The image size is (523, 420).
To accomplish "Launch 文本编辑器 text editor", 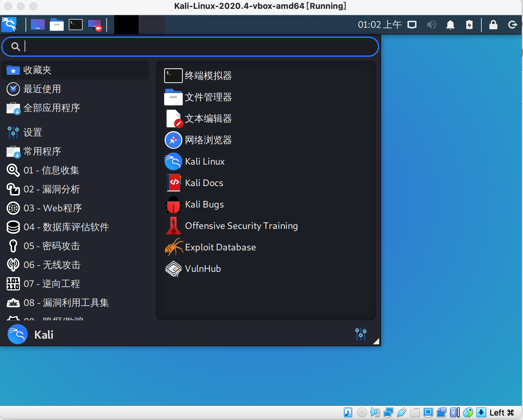I will pos(266,119).
